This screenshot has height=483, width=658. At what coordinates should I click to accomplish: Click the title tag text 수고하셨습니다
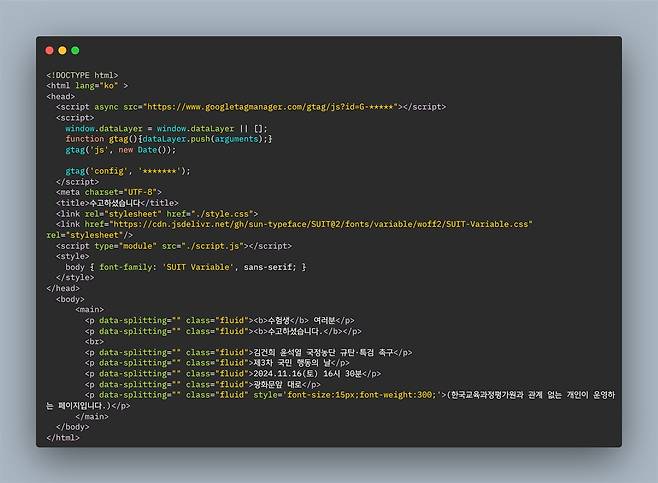point(117,203)
